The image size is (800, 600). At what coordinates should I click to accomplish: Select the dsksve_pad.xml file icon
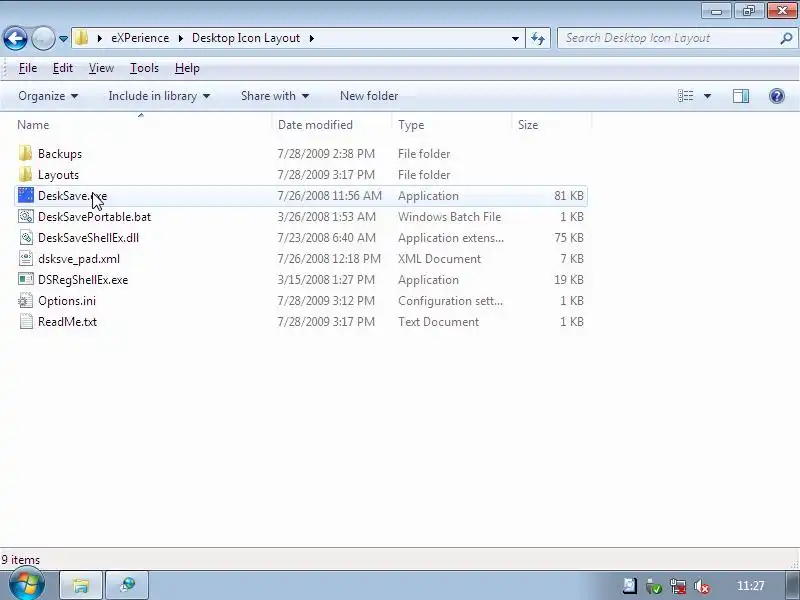click(26, 258)
